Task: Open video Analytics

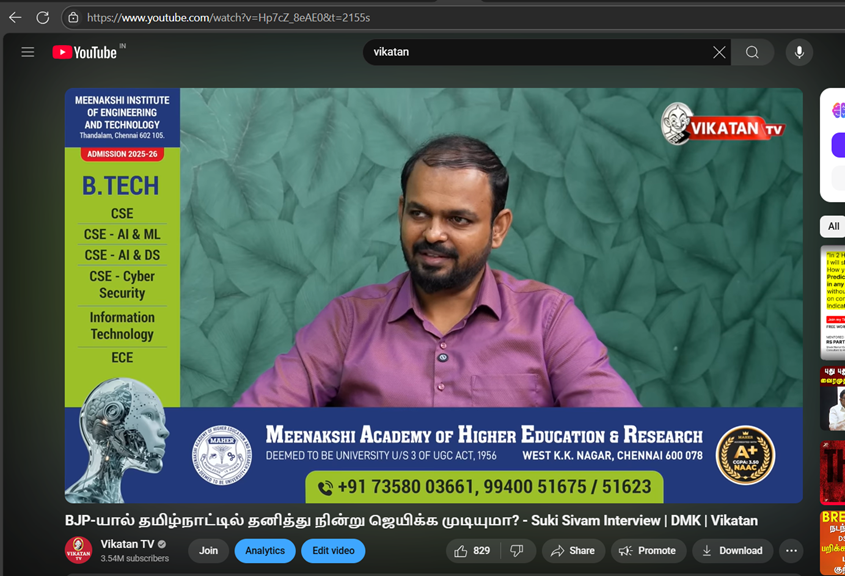Action: (x=265, y=551)
